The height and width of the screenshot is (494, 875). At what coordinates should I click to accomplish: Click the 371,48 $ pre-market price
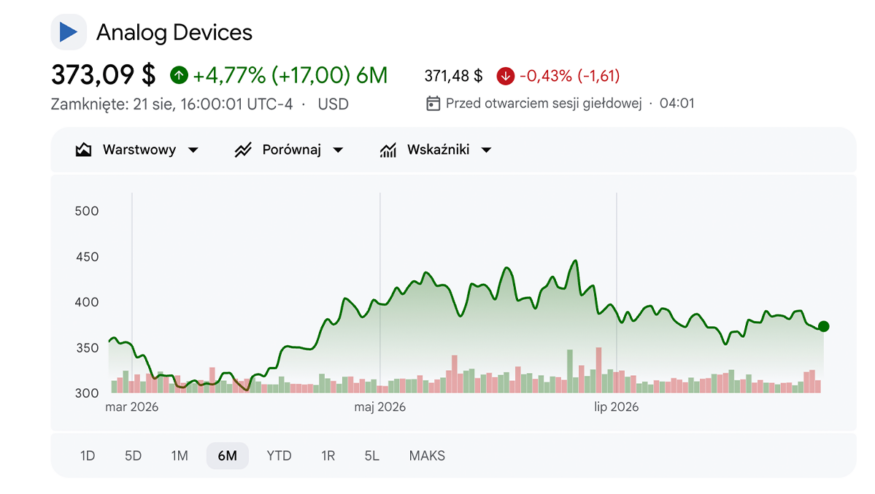tap(453, 76)
